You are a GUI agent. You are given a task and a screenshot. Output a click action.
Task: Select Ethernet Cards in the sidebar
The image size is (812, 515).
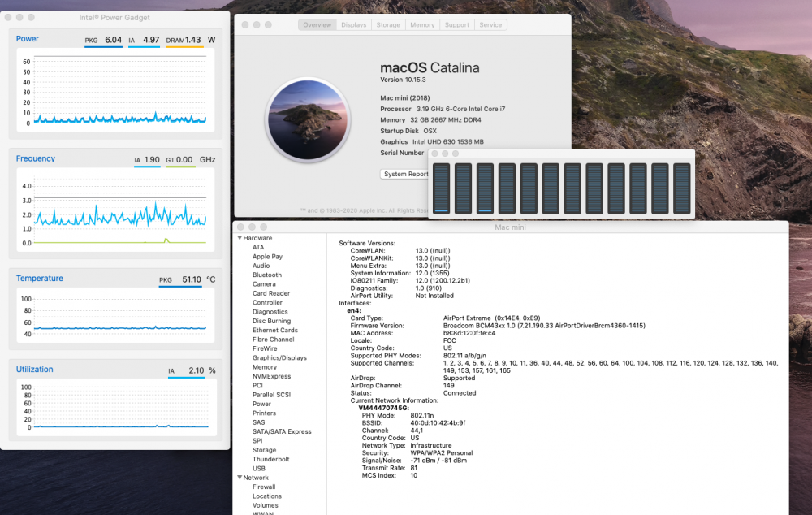[275, 330]
